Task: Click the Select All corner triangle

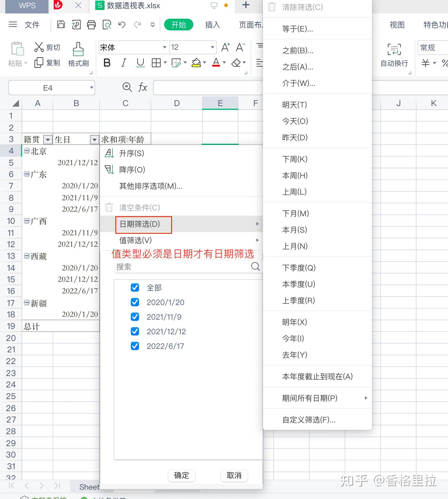Action: click(16, 103)
